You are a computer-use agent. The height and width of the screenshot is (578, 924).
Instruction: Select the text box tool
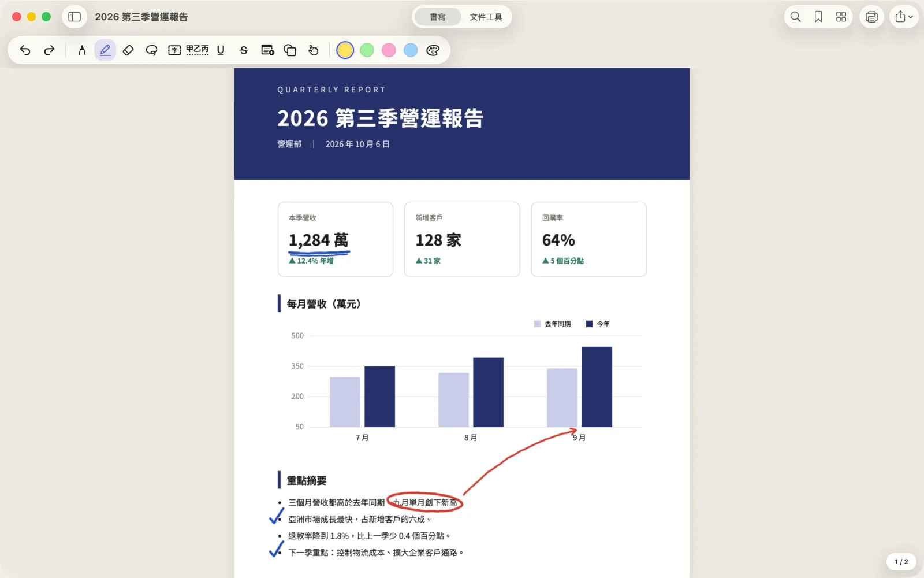174,50
